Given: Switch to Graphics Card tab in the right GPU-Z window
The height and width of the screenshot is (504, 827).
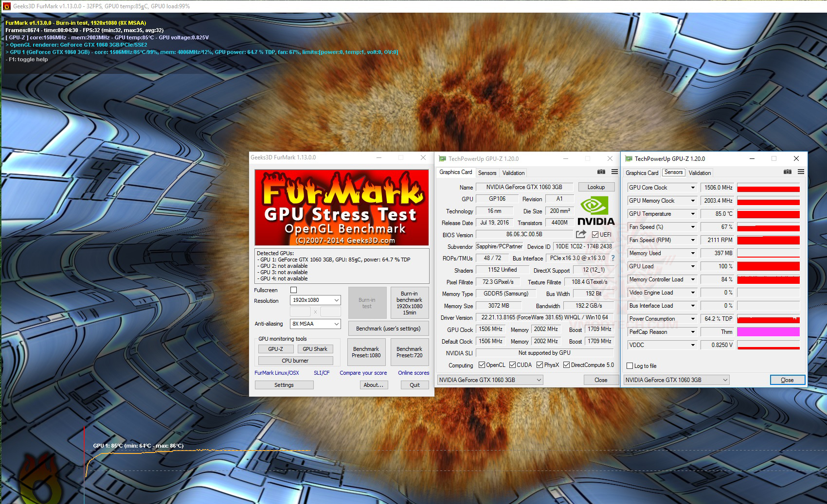Looking at the screenshot, I should [x=642, y=173].
